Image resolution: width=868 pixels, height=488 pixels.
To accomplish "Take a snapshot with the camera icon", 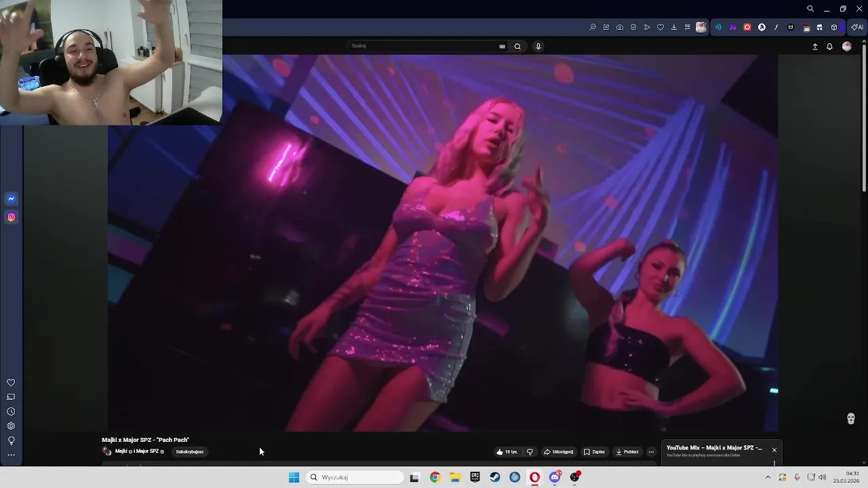I will [620, 27].
